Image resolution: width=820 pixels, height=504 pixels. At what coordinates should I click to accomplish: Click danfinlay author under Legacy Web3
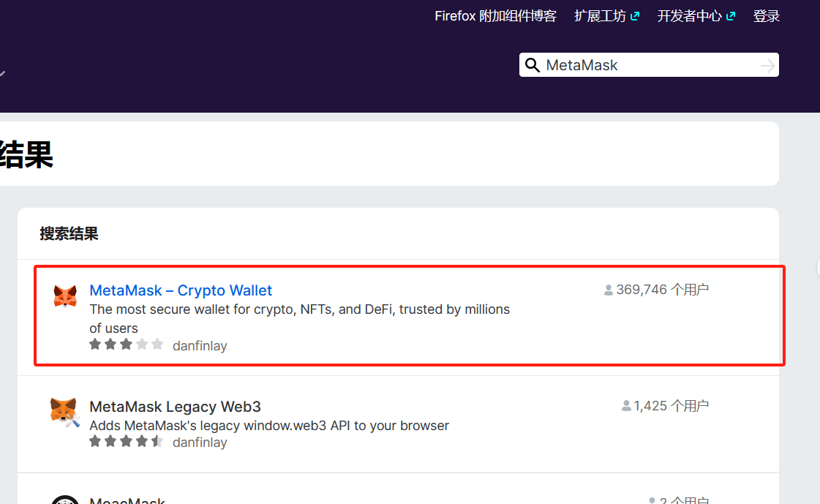click(200, 443)
